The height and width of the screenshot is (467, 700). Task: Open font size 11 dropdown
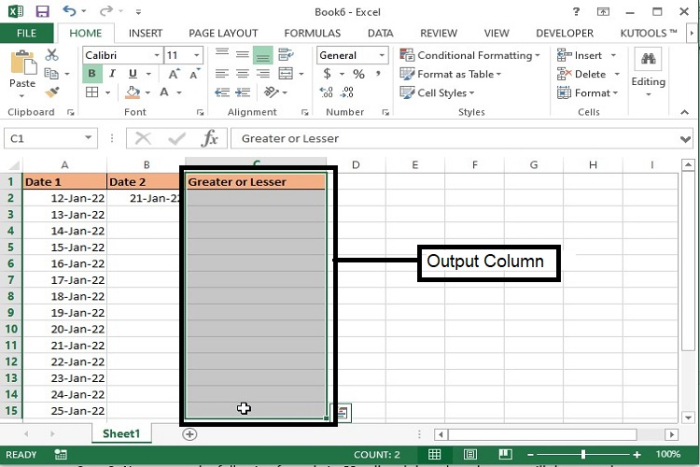click(x=196, y=55)
